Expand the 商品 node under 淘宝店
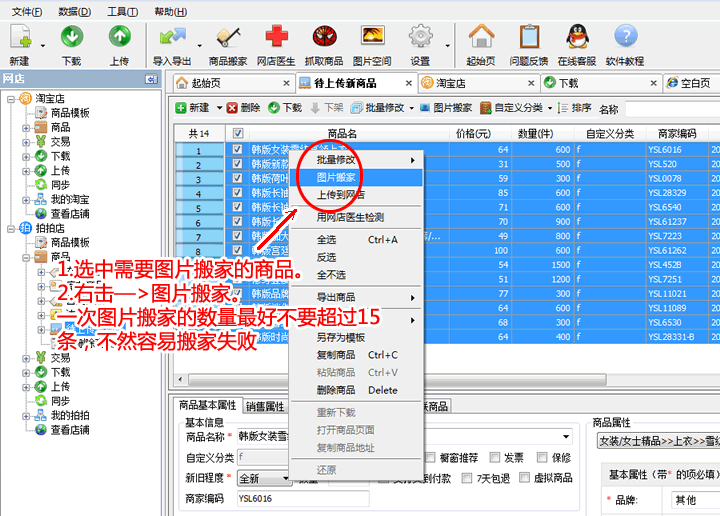The height and width of the screenshot is (516, 720). pyautogui.click(x=26, y=128)
